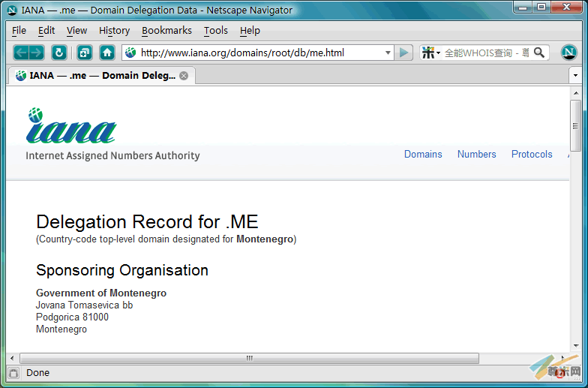Click the Forward navigation arrow
The width and height of the screenshot is (588, 388).
[x=36, y=53]
